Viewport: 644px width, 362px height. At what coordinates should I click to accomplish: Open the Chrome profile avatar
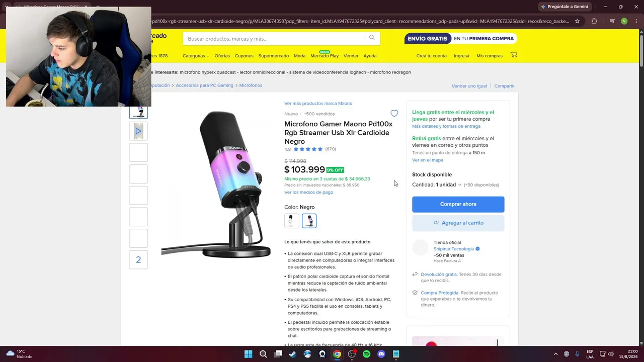[624, 21]
